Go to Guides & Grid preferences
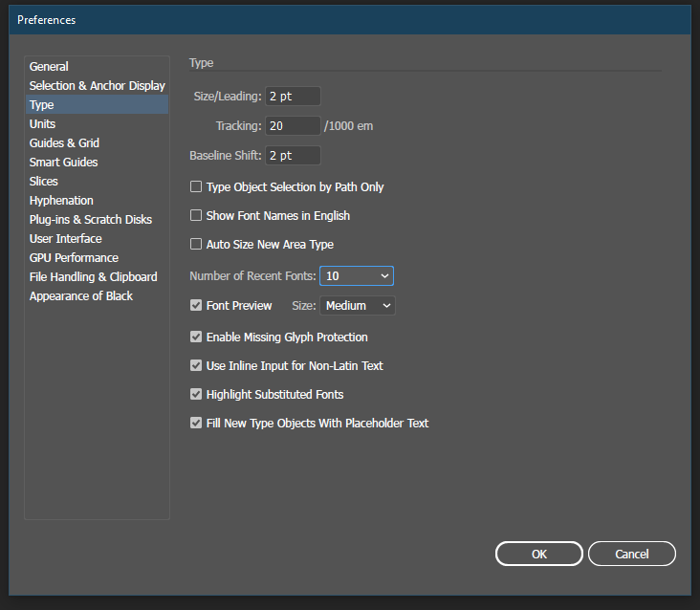Screen dimensions: 700x610 click(64, 143)
